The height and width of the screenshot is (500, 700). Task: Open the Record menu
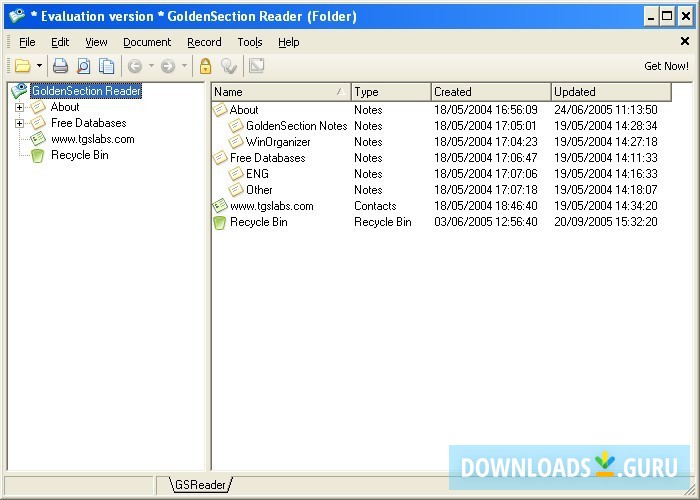(x=204, y=42)
